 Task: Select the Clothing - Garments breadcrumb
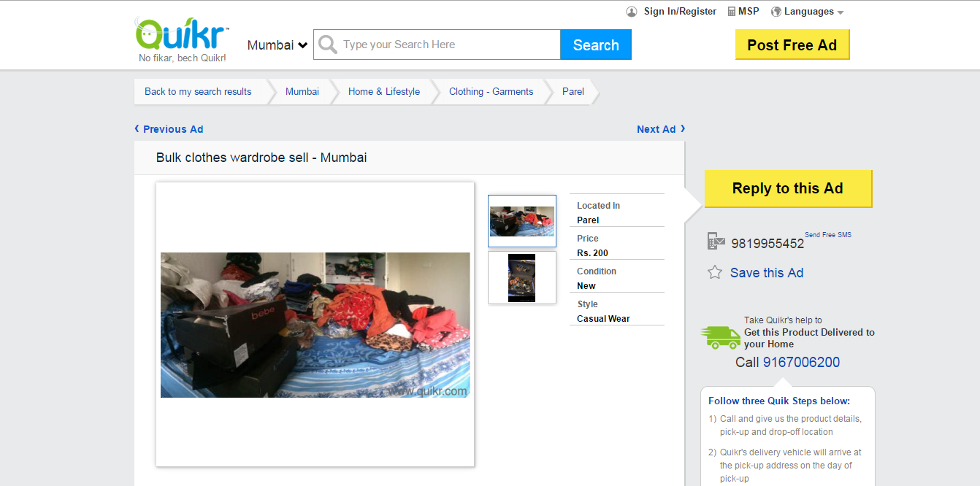[x=491, y=91]
